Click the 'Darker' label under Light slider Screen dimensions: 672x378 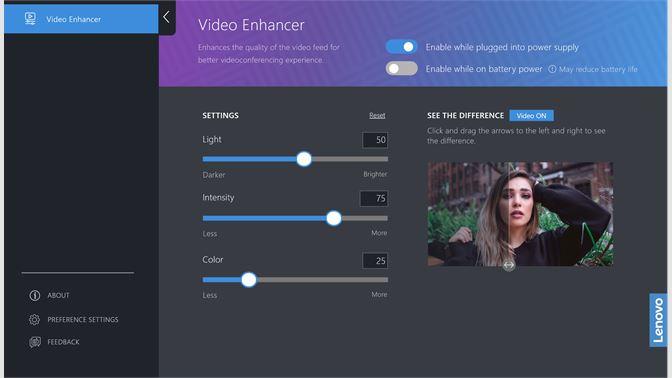pos(214,175)
